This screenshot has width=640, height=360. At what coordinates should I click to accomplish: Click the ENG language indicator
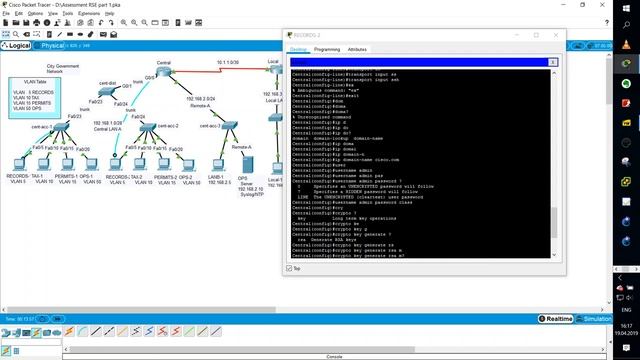626,310
